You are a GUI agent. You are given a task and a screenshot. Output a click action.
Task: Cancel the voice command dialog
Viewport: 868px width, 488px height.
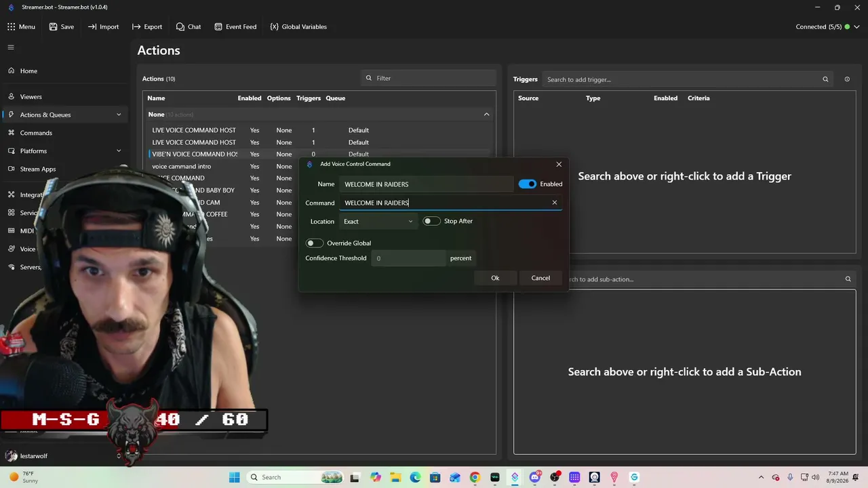[x=540, y=278]
